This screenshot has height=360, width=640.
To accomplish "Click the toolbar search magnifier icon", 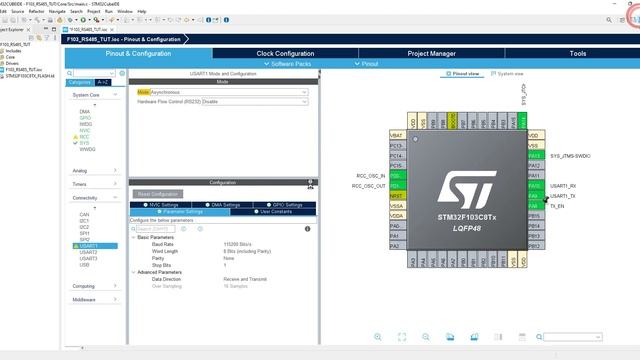I will pyautogui.click(x=609, y=20).
